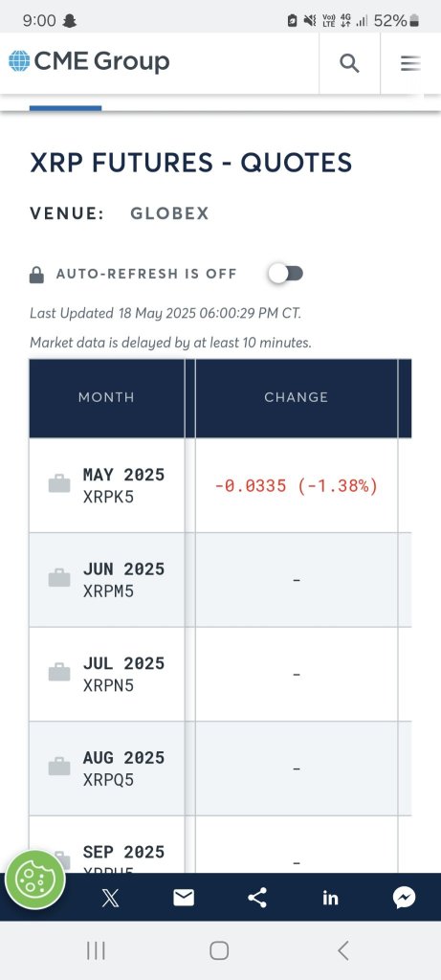Open the hamburger menu icon
441x980 pixels.
410,63
